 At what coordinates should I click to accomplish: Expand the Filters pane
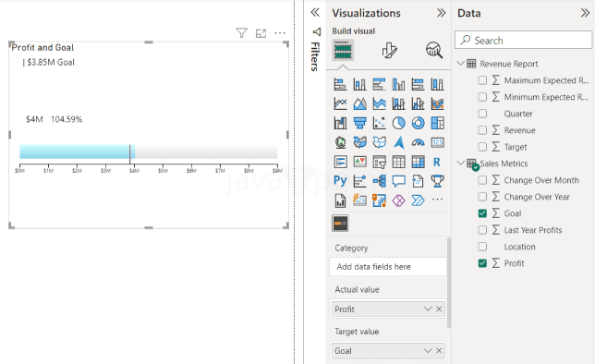[x=315, y=13]
